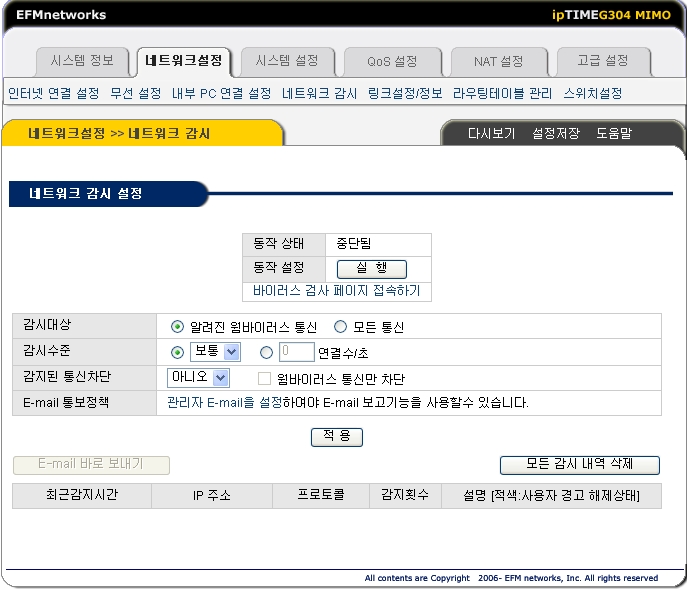Open the 아니오 blocking dropdown

(198, 378)
